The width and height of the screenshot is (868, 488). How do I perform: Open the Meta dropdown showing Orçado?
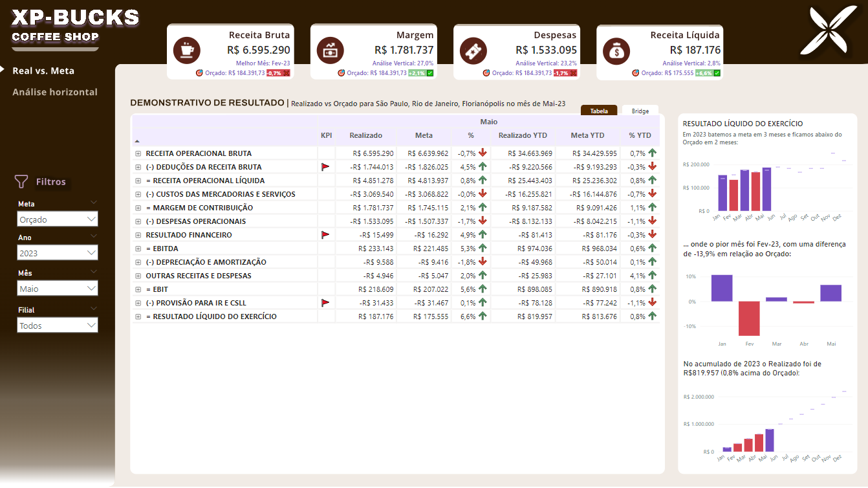[58, 219]
